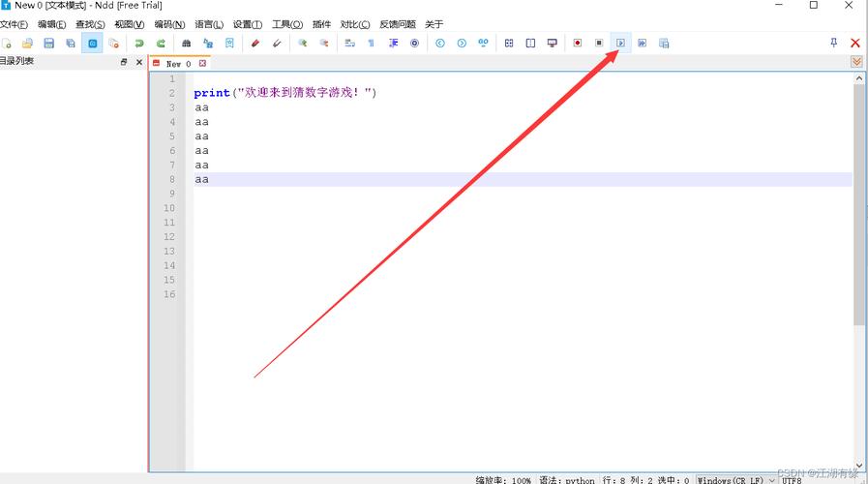Open the 对比(C) menu
The height and width of the screenshot is (484, 868).
tap(355, 24)
